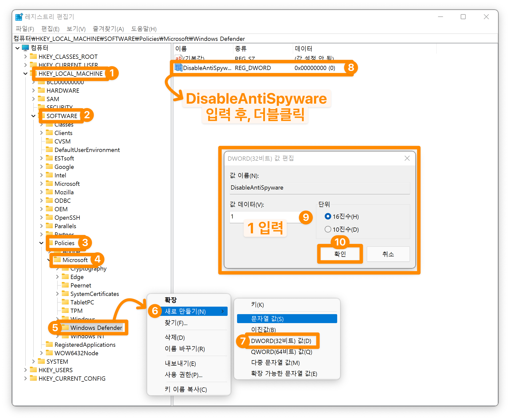Click the TabletPC key folder icon
510x420 pixels.
pyautogui.click(x=65, y=302)
